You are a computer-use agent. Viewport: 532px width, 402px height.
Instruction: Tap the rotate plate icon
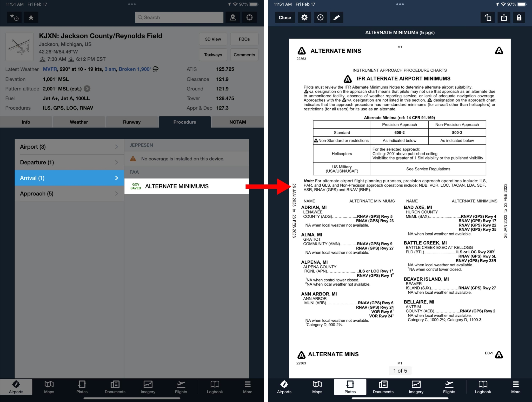[488, 17]
